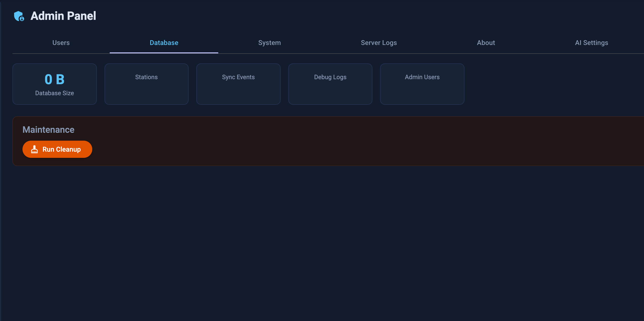Screen dimensions: 644x321
Task: Click the Admin Panel title text
Action: point(63,16)
